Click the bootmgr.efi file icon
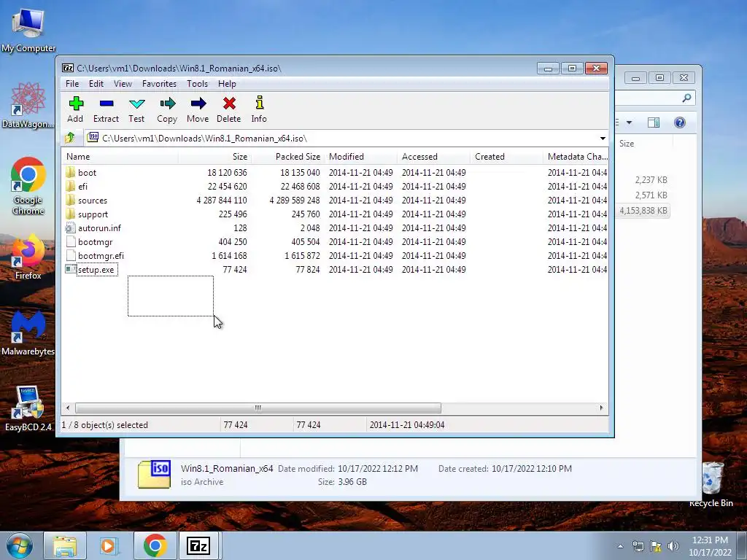The width and height of the screenshot is (747, 560). [71, 255]
